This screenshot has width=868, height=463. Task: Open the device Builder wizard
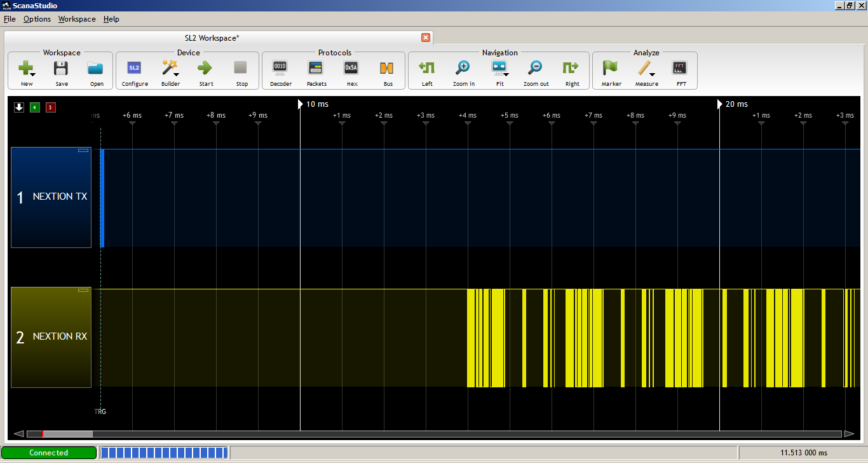tap(170, 67)
